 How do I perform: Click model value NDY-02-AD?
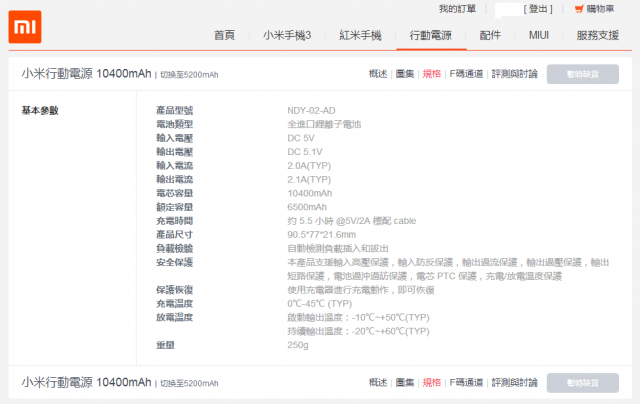point(311,111)
